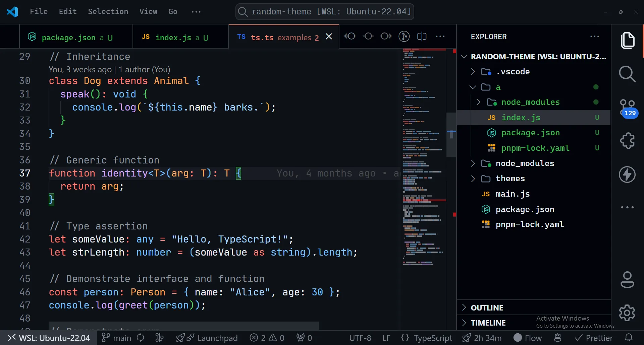644x345 pixels.
Task: Open Explorer panel More Actions ellipsis
Action: pyautogui.click(x=595, y=37)
